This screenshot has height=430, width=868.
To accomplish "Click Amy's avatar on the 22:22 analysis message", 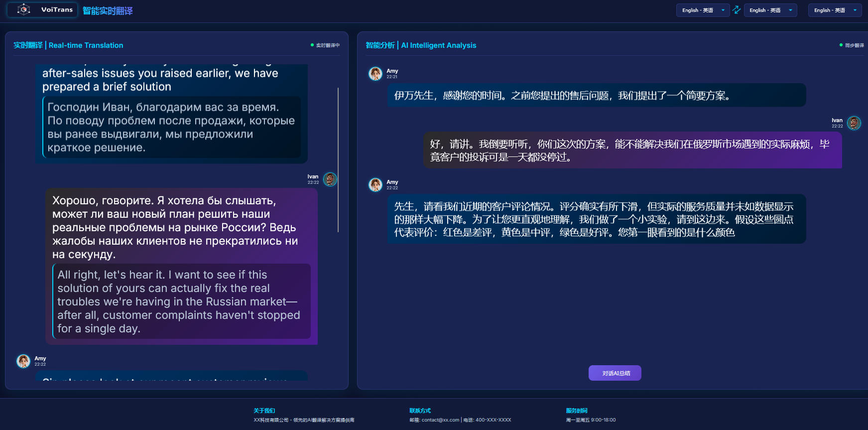I will (x=375, y=185).
